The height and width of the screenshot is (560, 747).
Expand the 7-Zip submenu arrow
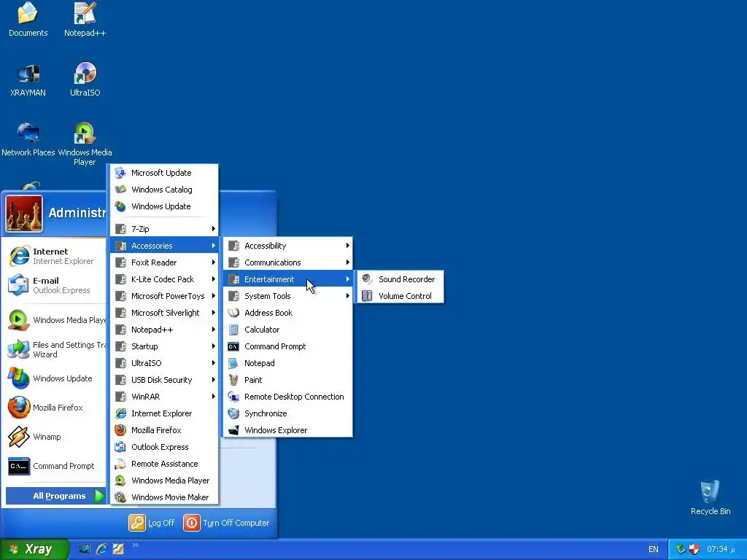214,229
